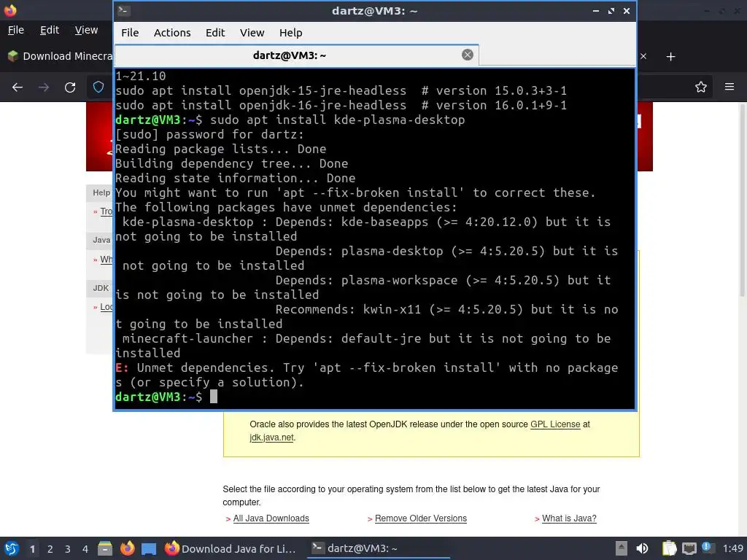Select the dartz@VM3 terminal tab
The image size is (747, 560).
point(296,55)
